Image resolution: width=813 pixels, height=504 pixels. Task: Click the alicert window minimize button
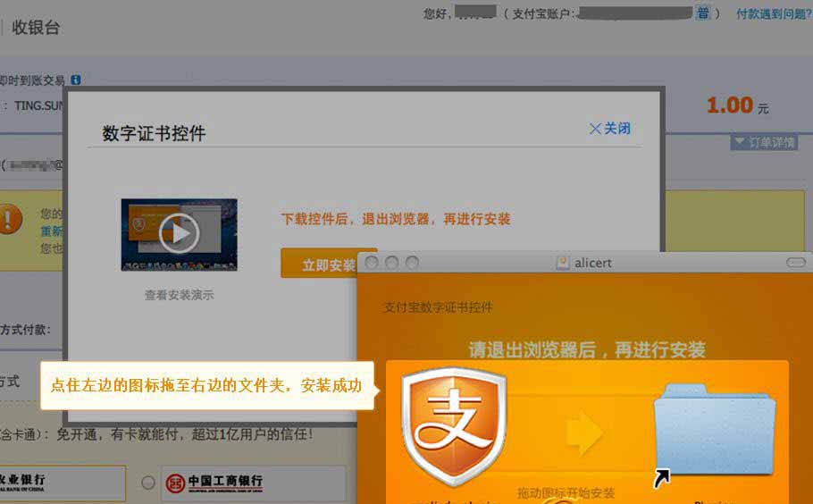click(x=392, y=263)
